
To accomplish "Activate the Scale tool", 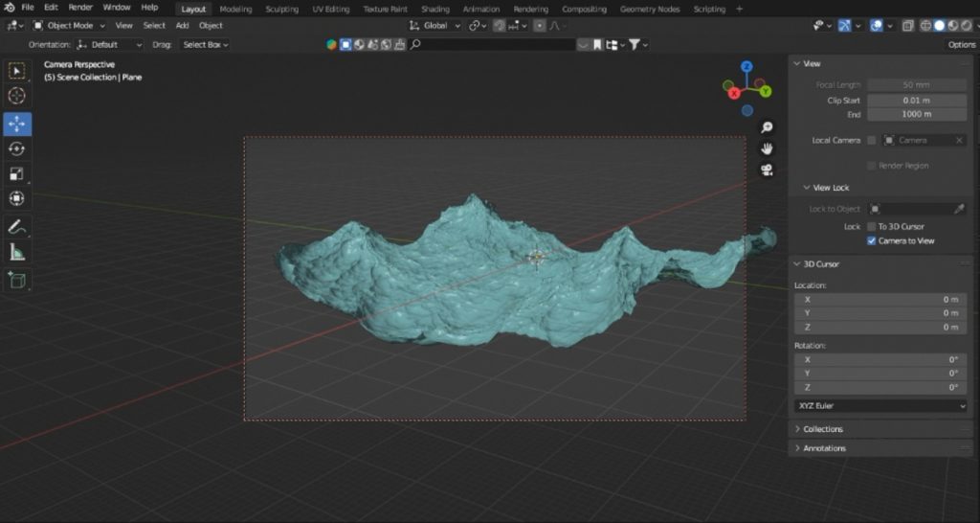I will [x=17, y=174].
